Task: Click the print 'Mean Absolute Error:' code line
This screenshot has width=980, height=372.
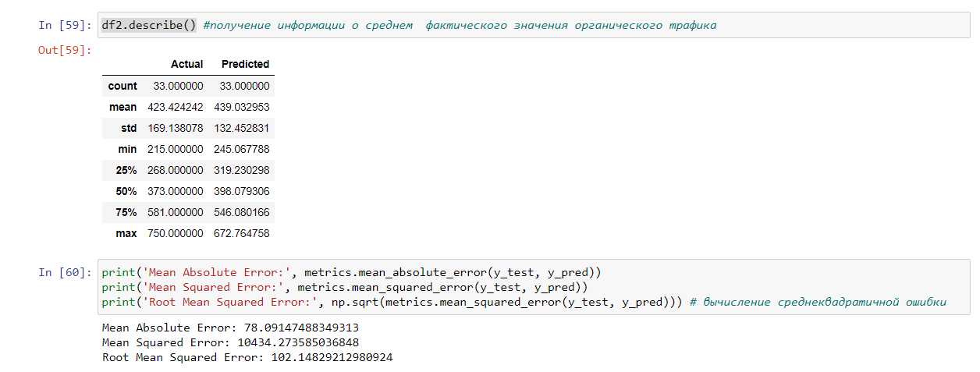Action: [x=352, y=272]
